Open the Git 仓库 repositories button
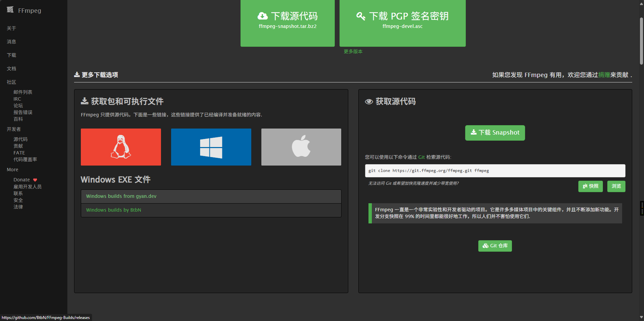The height and width of the screenshot is (321, 644). (x=495, y=246)
